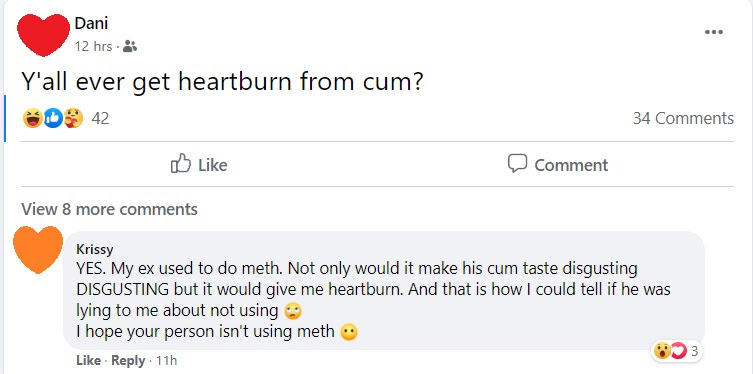Screen dimensions: 753x374
Task: Expand View 8 more comments
Action: pyautogui.click(x=109, y=210)
